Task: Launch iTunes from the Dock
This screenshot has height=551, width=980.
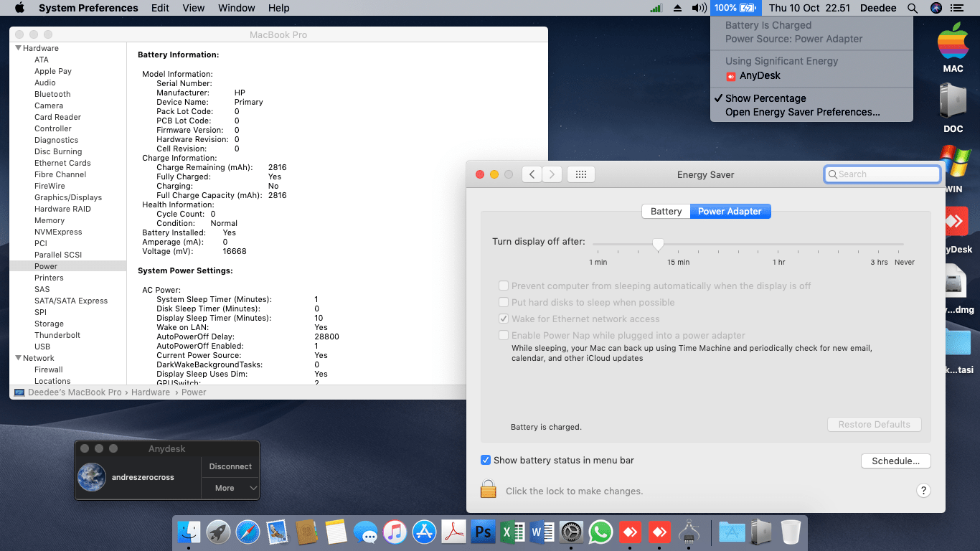Action: 395,532
